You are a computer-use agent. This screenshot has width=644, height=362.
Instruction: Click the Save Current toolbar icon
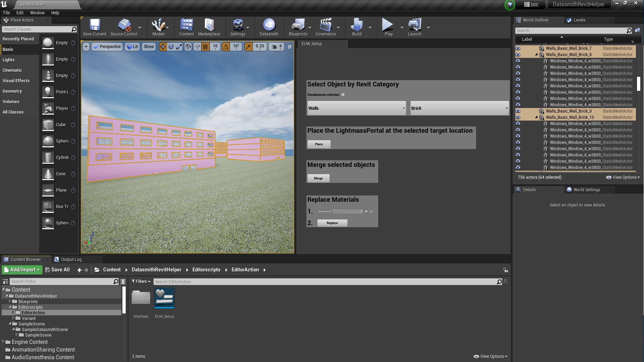coord(95,27)
